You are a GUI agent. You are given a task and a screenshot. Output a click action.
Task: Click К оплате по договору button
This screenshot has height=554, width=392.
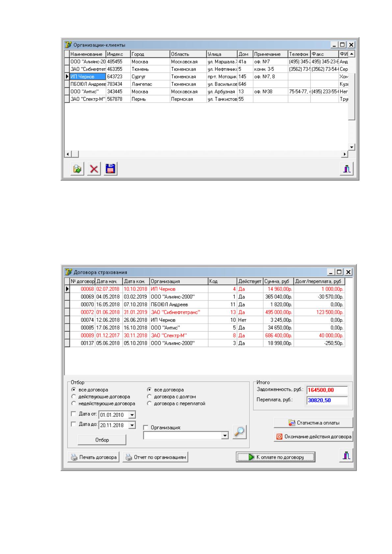[x=275, y=457]
